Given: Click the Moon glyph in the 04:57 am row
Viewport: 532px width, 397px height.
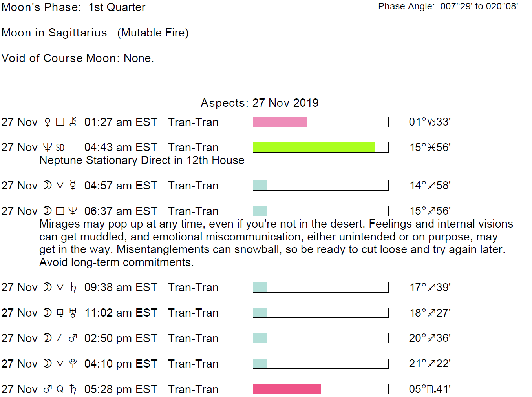Looking at the screenshot, I should tap(48, 186).
